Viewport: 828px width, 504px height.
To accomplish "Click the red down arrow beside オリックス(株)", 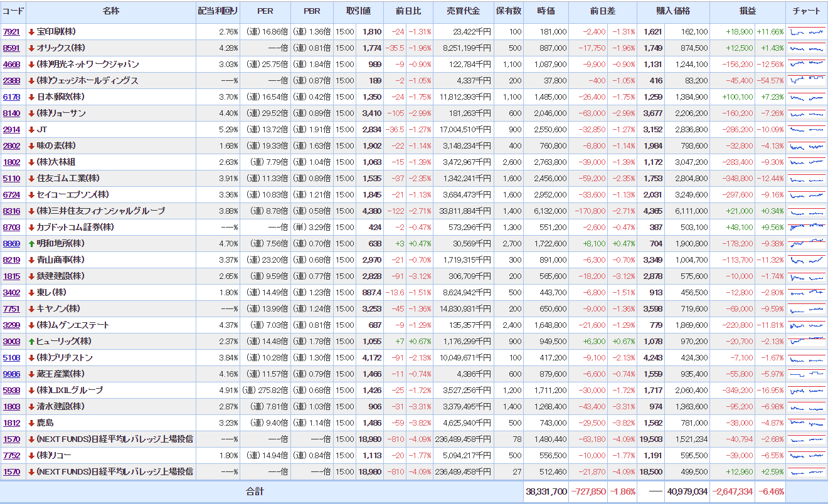I will tap(31, 48).
